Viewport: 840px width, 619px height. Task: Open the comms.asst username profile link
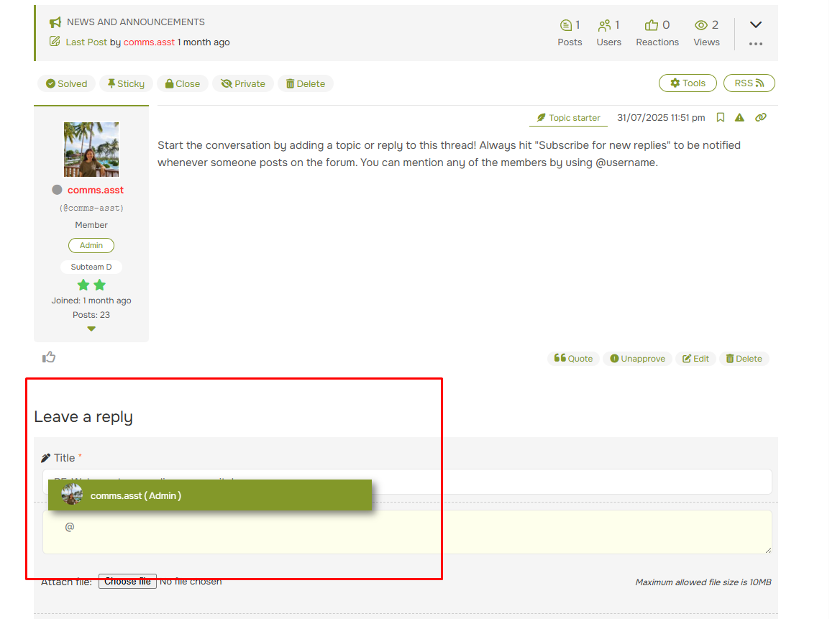click(95, 191)
